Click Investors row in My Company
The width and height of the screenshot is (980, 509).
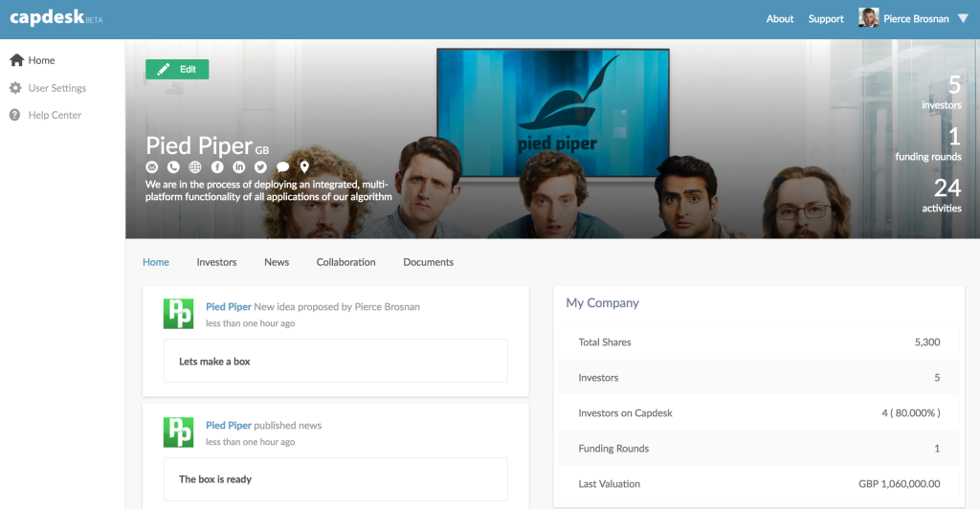(x=759, y=377)
